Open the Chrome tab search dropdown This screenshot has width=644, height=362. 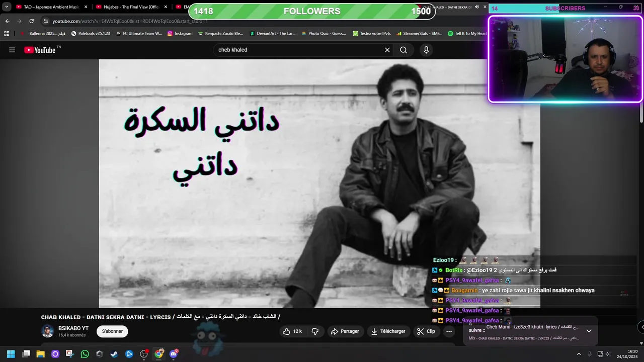tap(7, 7)
